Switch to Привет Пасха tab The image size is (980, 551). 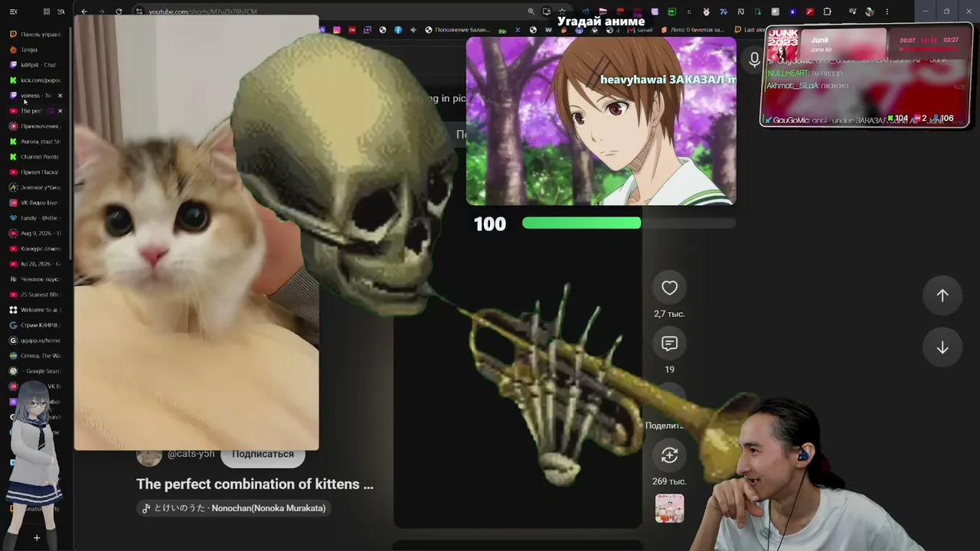click(x=35, y=172)
